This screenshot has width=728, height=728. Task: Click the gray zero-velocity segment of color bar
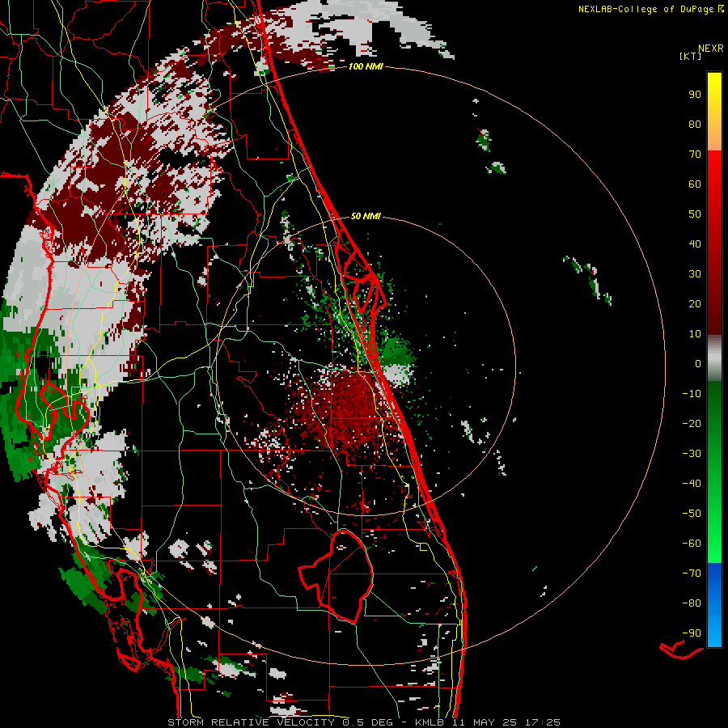click(714, 358)
